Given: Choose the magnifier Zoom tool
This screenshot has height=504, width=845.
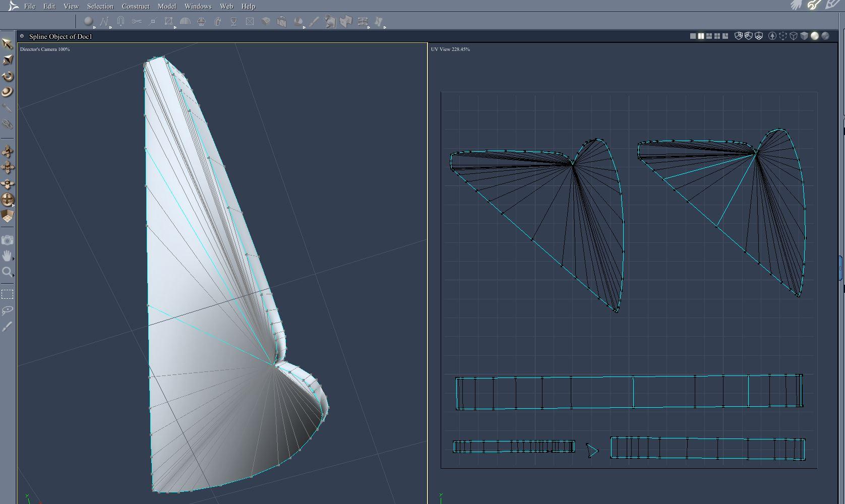Looking at the screenshot, I should coord(7,272).
